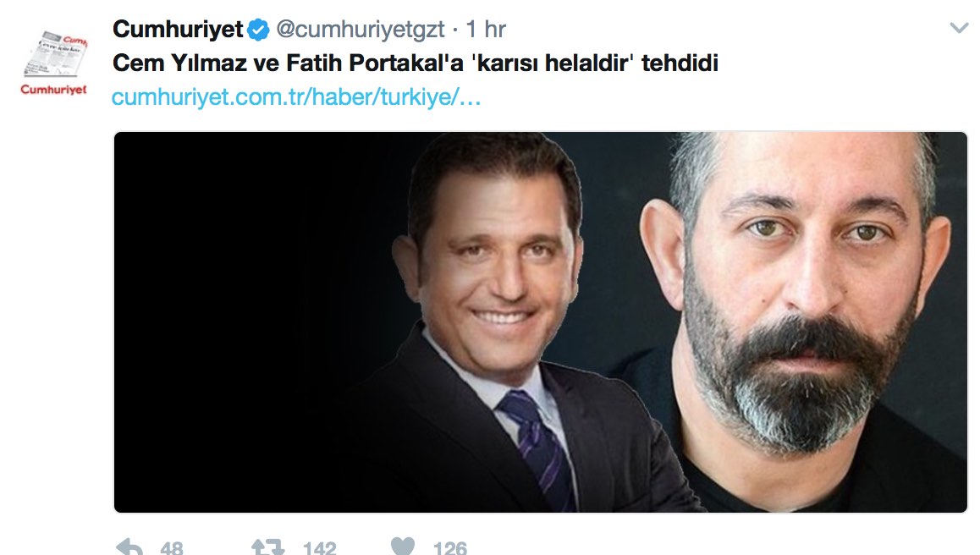This screenshot has width=980, height=555.
Task: Click the red Cumhuriyet wordmark below avatar
Action: click(x=54, y=90)
